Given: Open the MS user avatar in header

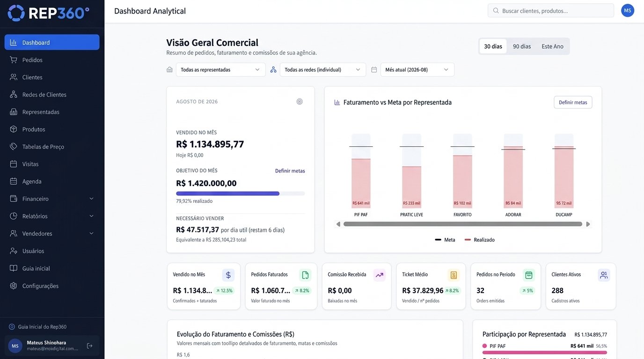Looking at the screenshot, I should coord(628,10).
